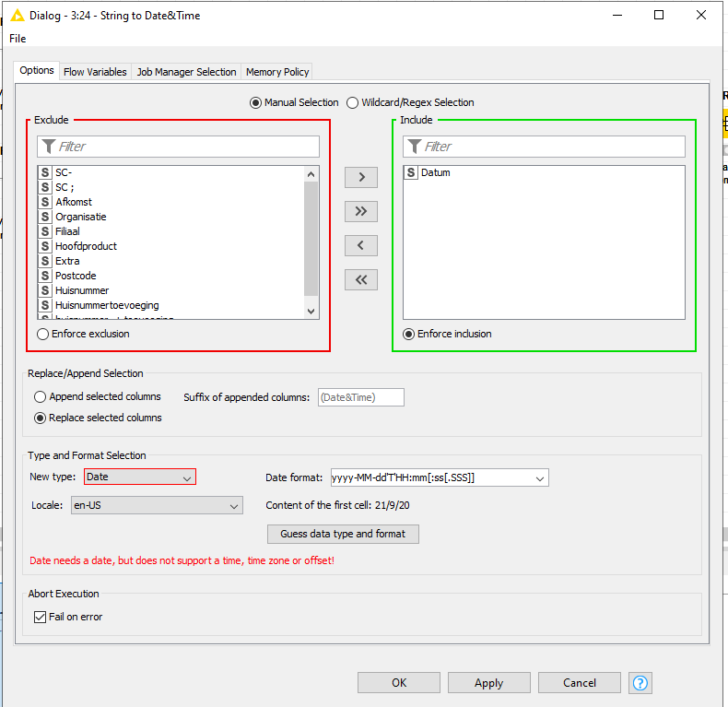728x707 pixels.
Task: Select Hoofdproduct column in Exclude list
Action: coord(170,246)
